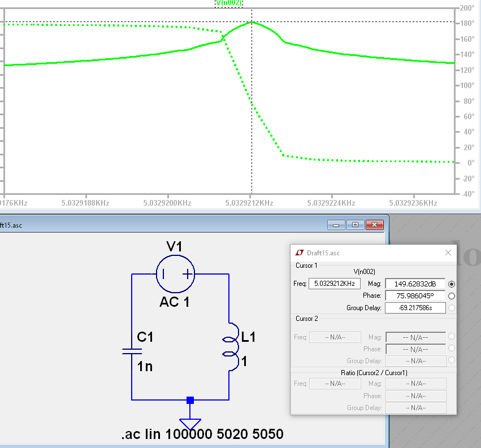Click the C1 label text
The image size is (481, 448).
(145, 337)
